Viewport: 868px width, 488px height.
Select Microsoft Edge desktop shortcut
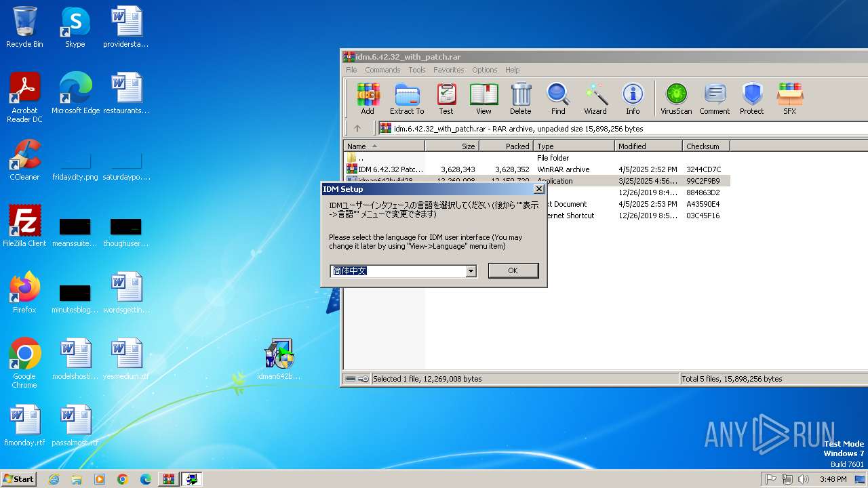75,93
